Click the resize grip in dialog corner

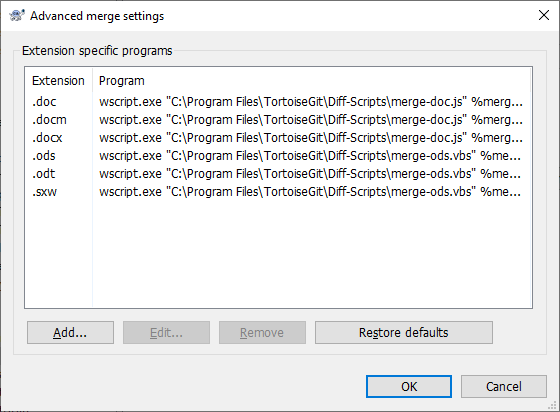pos(552,405)
